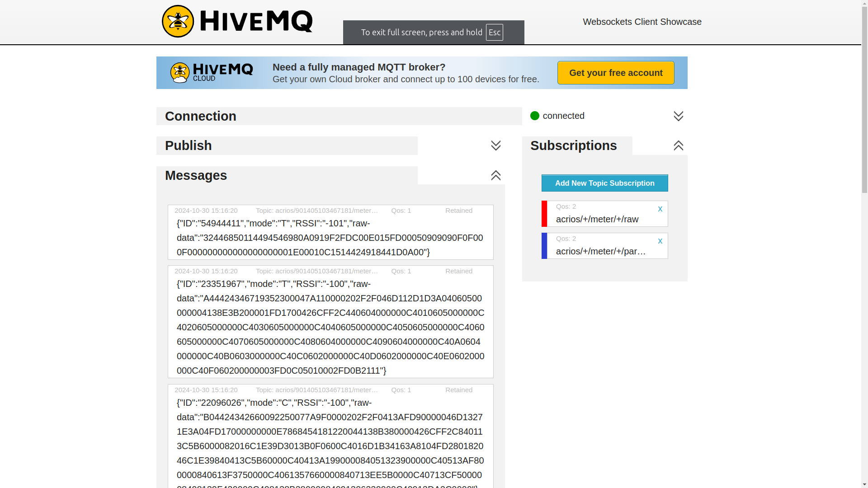
Task: Click the HiveMQ logo in header
Action: point(237,21)
